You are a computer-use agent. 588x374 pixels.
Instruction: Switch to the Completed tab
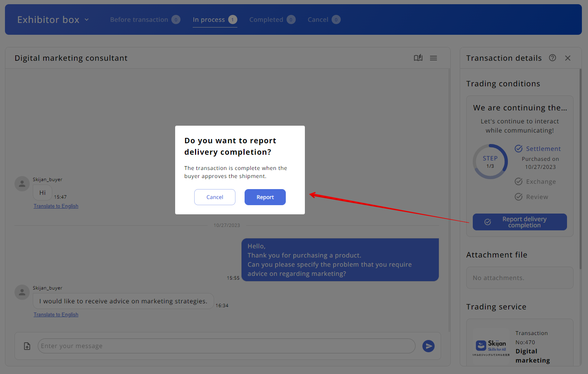coord(272,19)
